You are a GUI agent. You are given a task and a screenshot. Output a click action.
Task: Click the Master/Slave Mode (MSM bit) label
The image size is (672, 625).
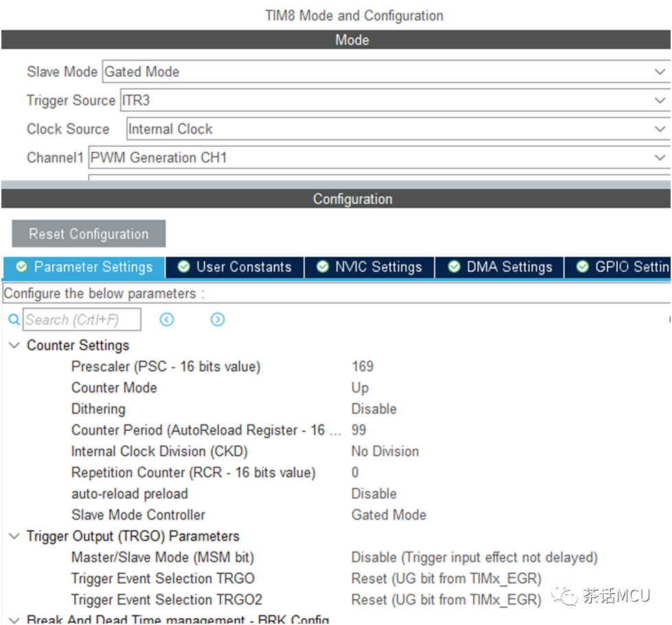coord(163,557)
